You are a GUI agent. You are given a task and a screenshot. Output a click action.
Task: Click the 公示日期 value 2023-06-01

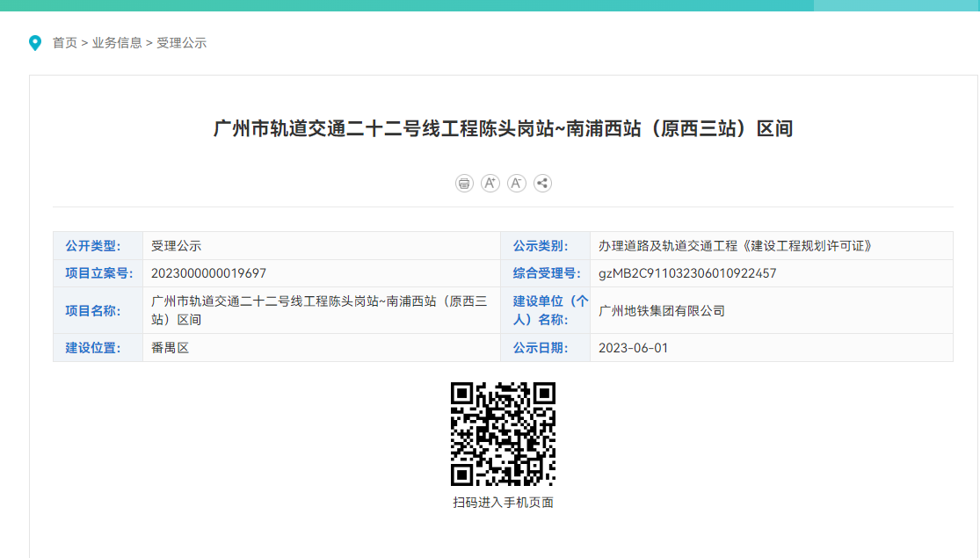click(636, 347)
